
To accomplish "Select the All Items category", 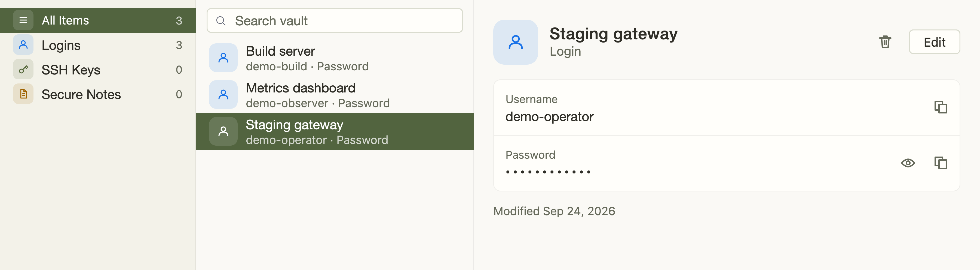I will tap(98, 20).
